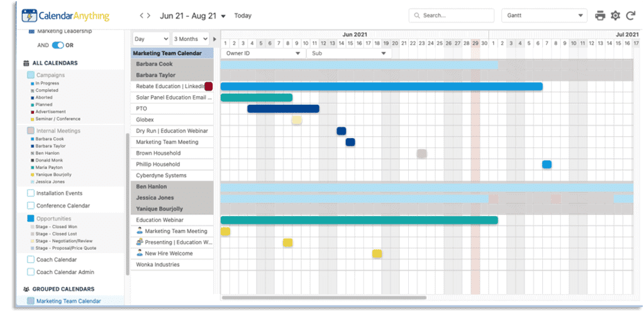
Task: Select the Marketing Team Calendar header row
Action: [172, 53]
